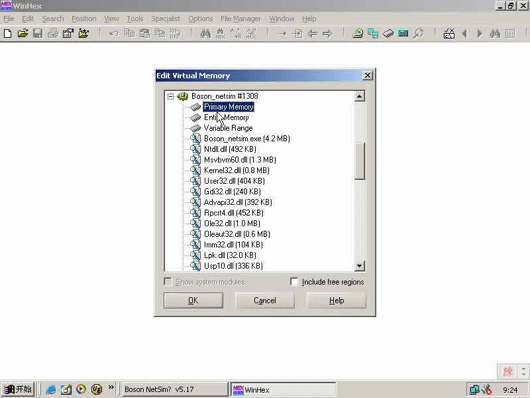Viewport: 530px width, 398px height.
Task: Click the Go To Offset arrow icon
Action: [282, 33]
